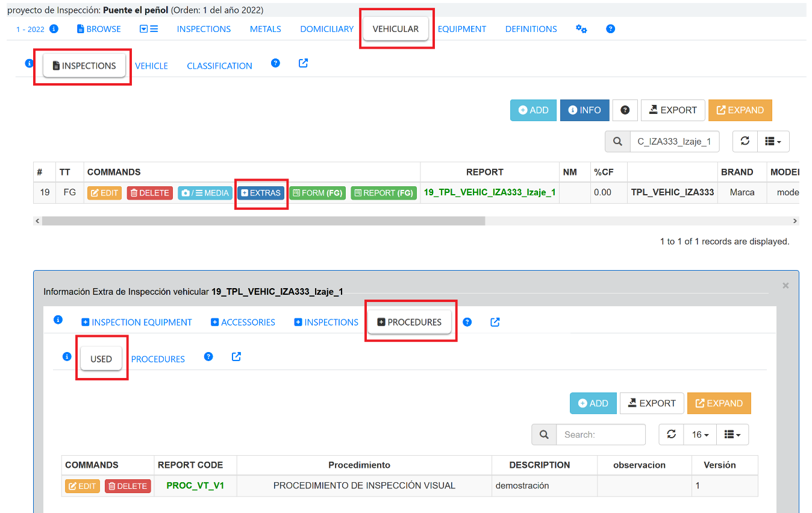Click the black question mark help button
Image resolution: width=812 pixels, height=513 pixels.
[x=625, y=110]
